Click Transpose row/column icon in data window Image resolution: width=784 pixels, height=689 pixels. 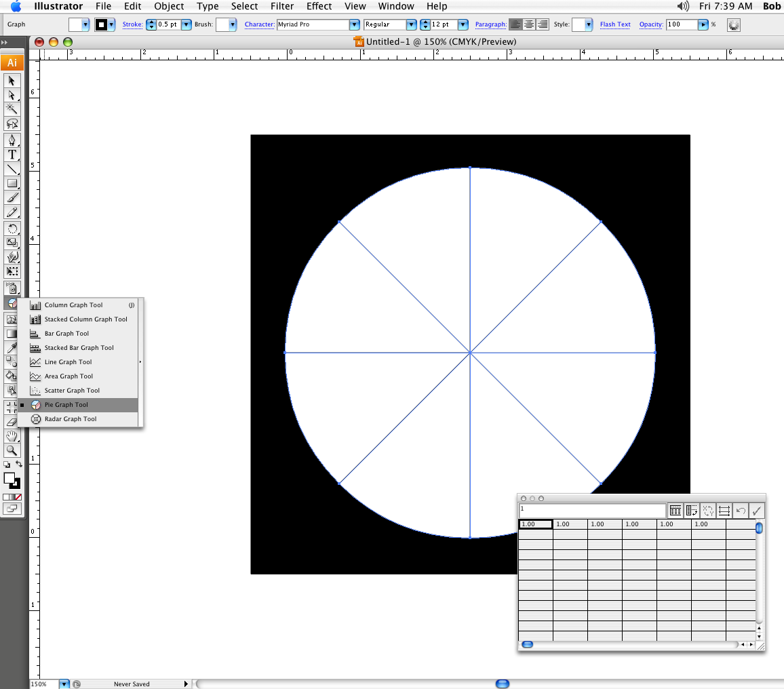(x=692, y=511)
